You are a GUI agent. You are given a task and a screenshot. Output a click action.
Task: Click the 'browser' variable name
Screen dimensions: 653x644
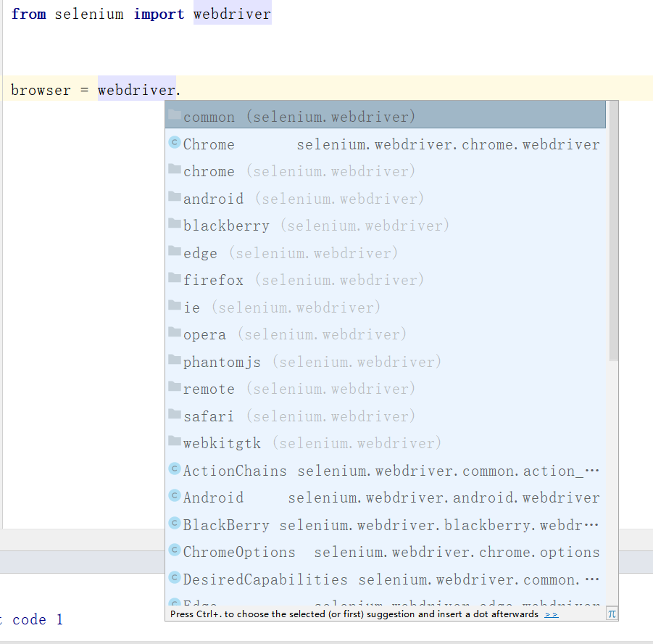point(41,90)
